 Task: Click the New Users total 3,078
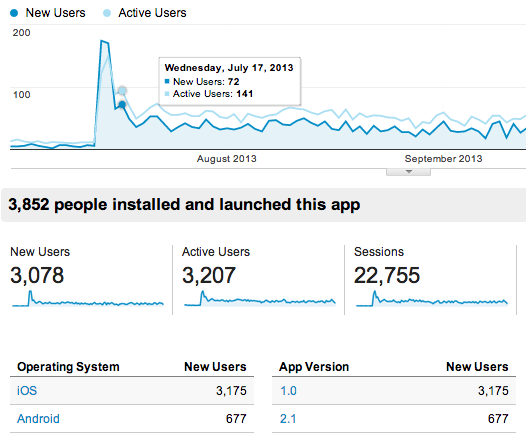[x=37, y=275]
